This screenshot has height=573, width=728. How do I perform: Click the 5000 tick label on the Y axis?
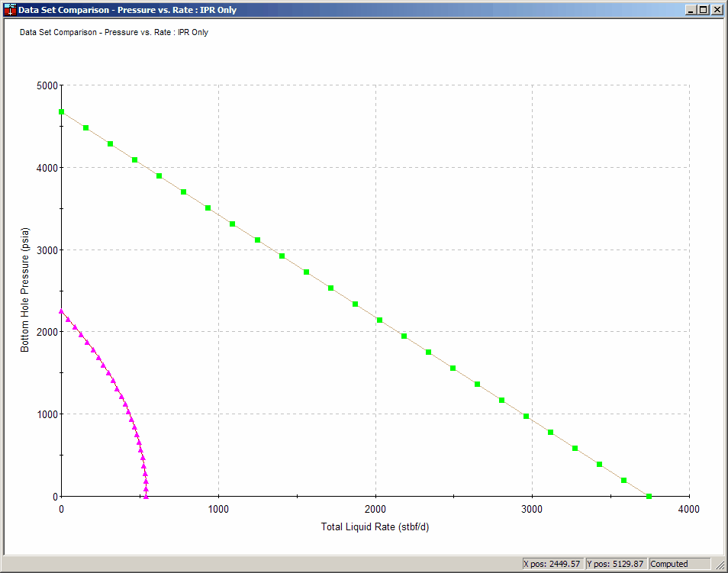tap(47, 86)
